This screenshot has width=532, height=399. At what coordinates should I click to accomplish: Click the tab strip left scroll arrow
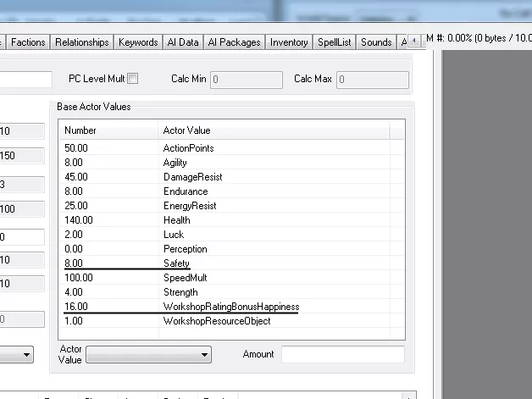(x=414, y=41)
